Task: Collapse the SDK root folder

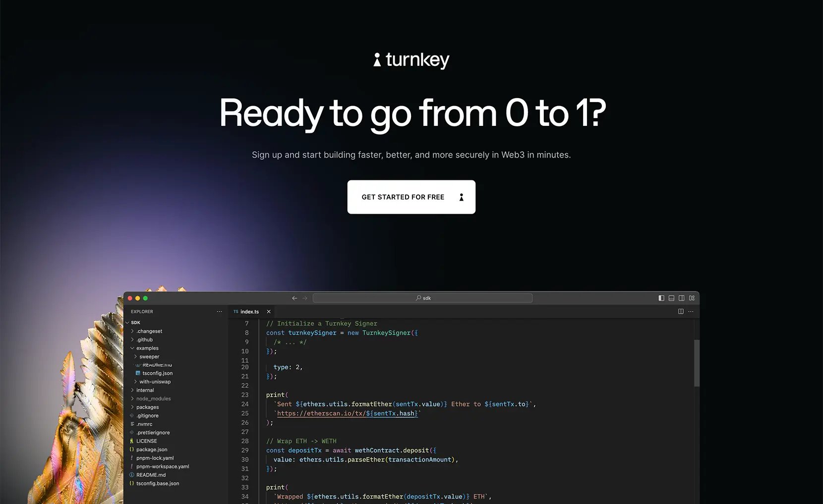Action: point(133,322)
